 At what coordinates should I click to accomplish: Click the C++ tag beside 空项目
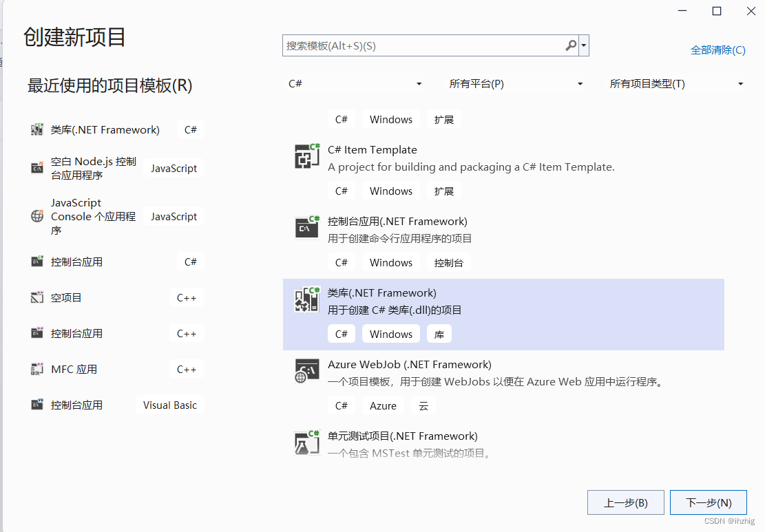click(187, 297)
